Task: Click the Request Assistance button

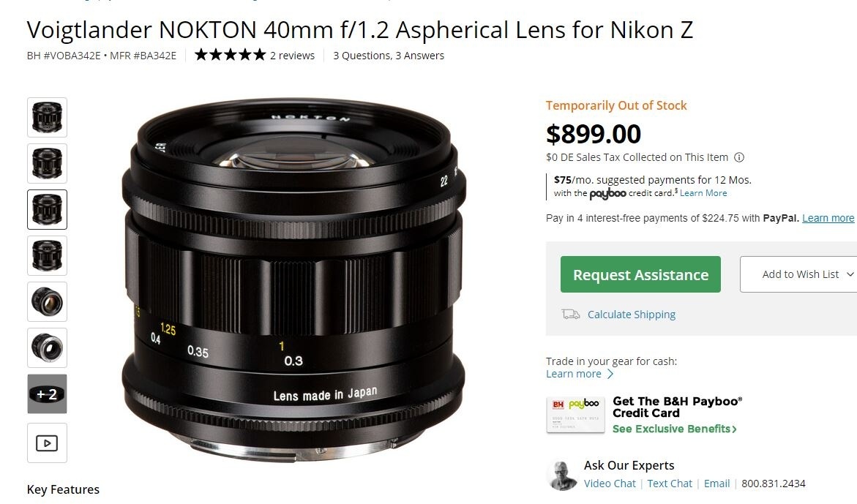Action: (x=640, y=274)
